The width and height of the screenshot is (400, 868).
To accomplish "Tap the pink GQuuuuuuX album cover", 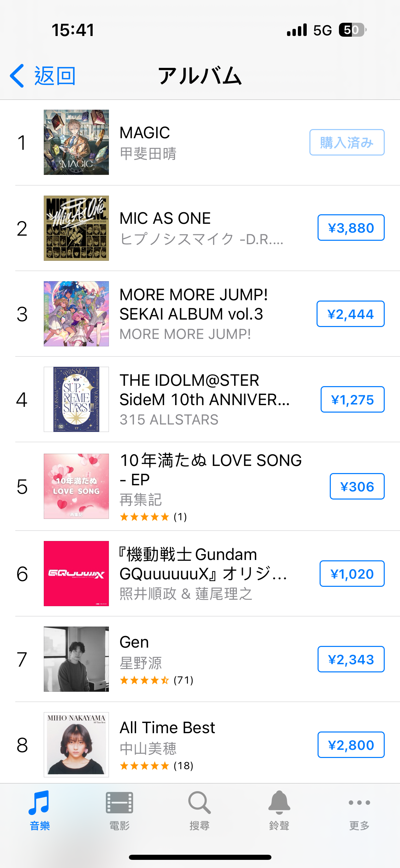I will click(x=76, y=574).
